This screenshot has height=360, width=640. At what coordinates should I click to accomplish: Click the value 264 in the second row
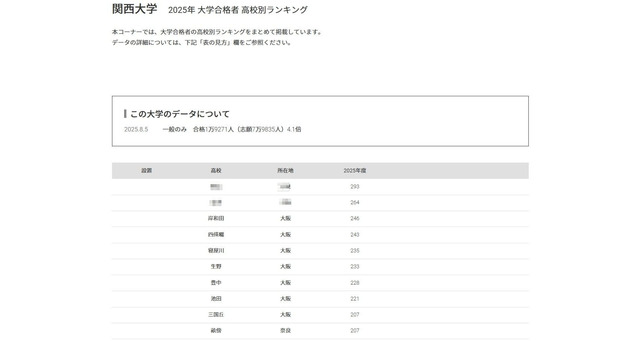pyautogui.click(x=355, y=202)
